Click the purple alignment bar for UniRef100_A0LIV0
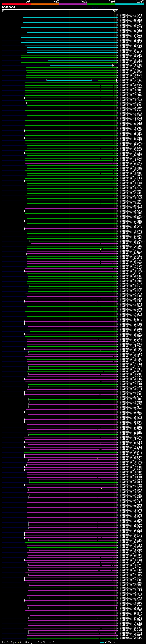The height and width of the screenshot is (644, 146). [x=71, y=208]
